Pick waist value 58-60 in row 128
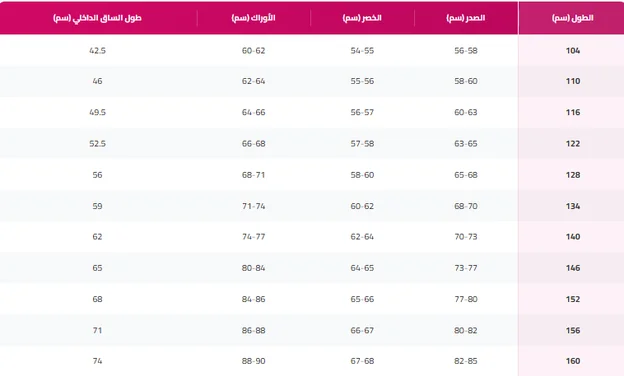This screenshot has width=624, height=376. coord(362,175)
